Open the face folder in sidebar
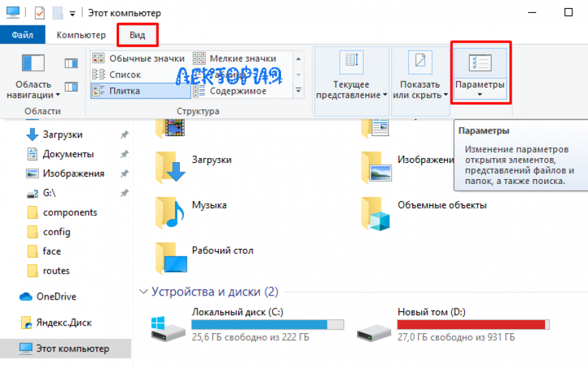This screenshot has height=368, width=588. tap(44, 251)
